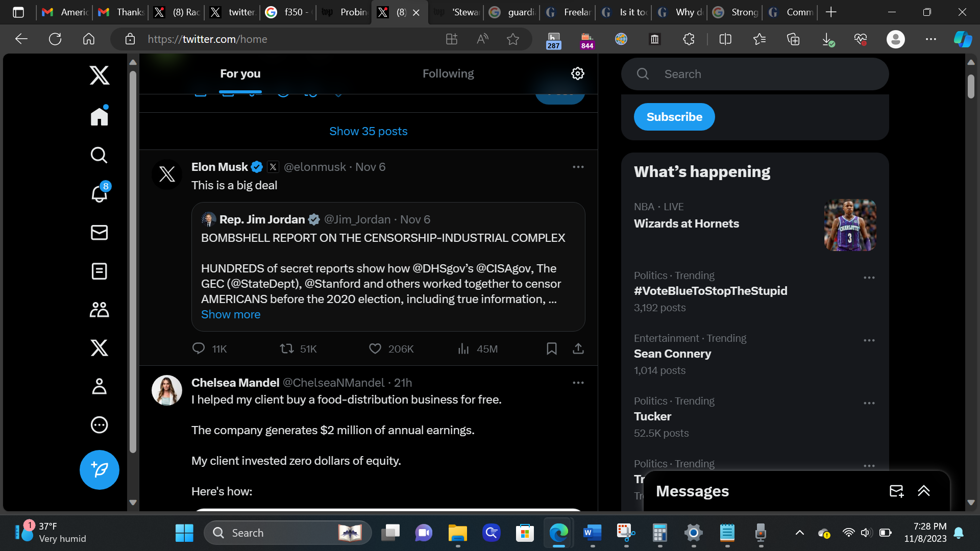Screen dimensions: 980x551
Task: Expand the Messages drawer with chevrons
Action: 924,491
